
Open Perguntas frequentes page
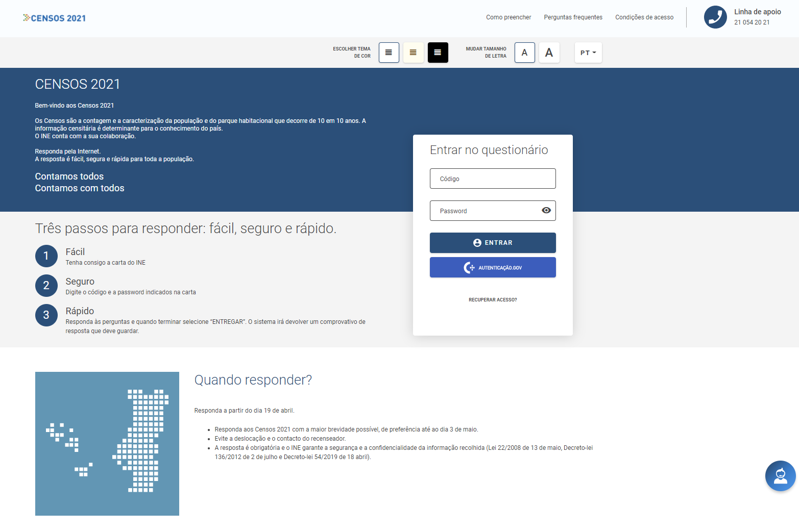click(x=573, y=17)
